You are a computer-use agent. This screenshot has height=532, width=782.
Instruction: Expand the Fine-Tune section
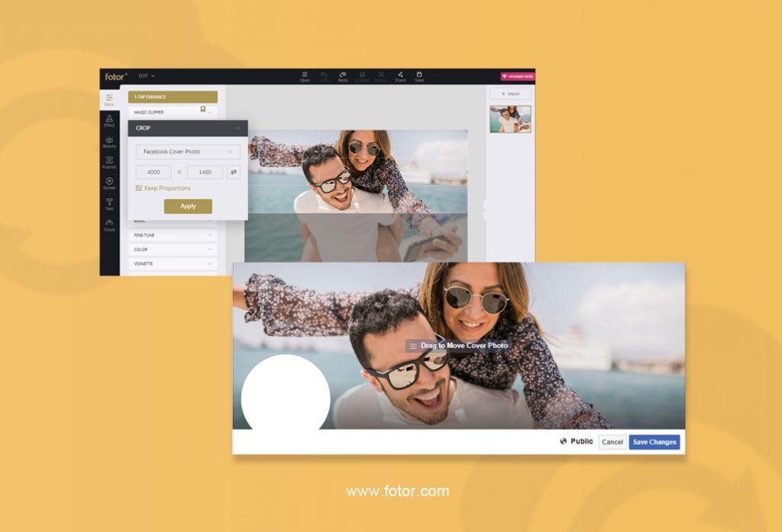tap(173, 235)
